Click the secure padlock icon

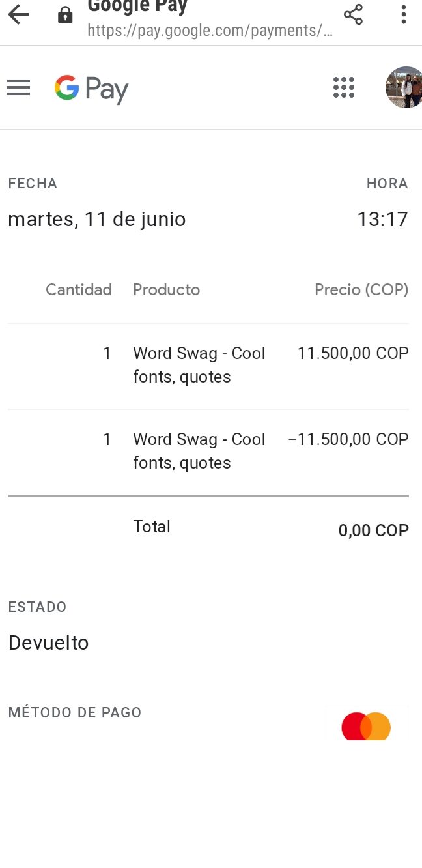point(65,15)
